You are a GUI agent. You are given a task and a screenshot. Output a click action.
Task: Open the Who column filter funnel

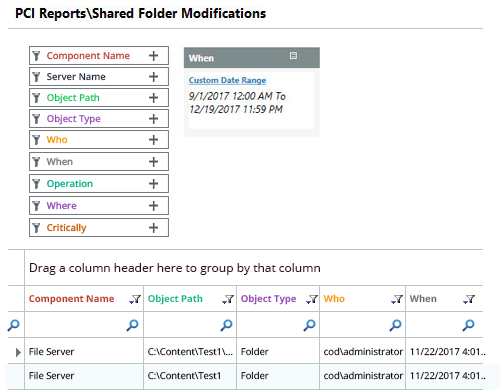pyautogui.click(x=397, y=299)
